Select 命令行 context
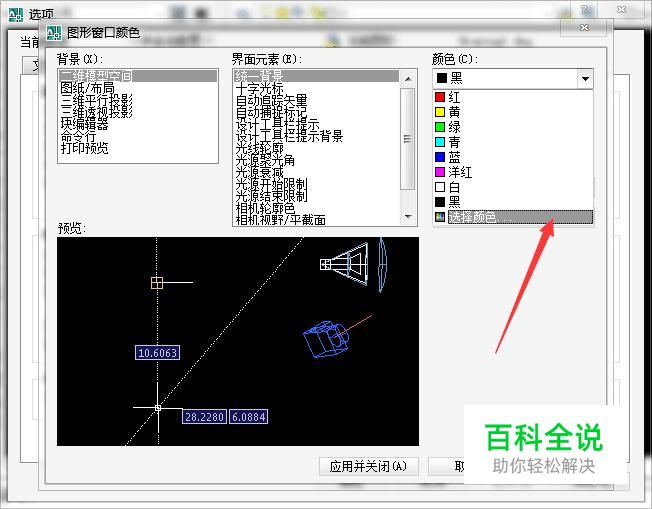652x509 pixels. pos(78,136)
